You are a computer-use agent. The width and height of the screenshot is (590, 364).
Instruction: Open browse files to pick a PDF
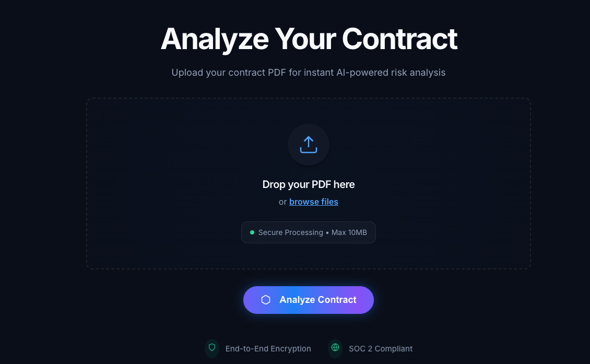click(314, 202)
